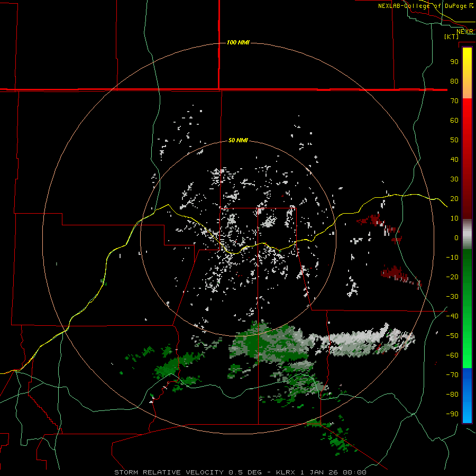Pick the -80 label on velocity scale
The width and height of the screenshot is (476, 476).
pos(452,395)
